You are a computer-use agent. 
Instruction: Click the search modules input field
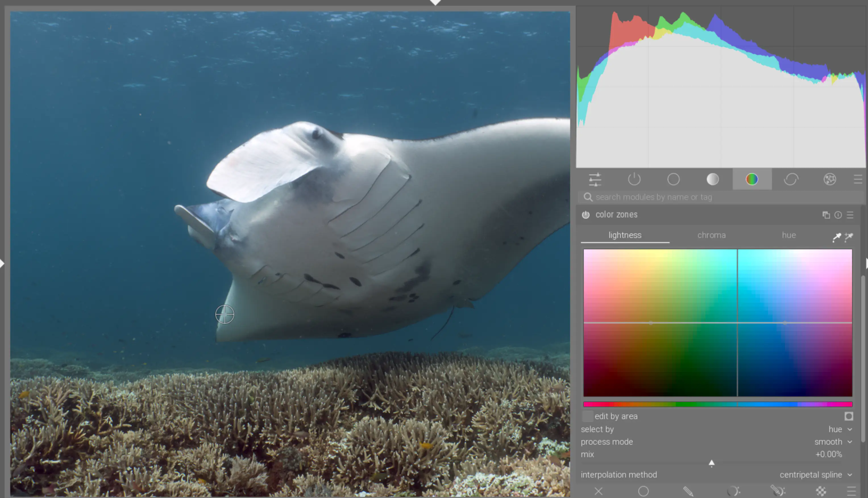[722, 197]
